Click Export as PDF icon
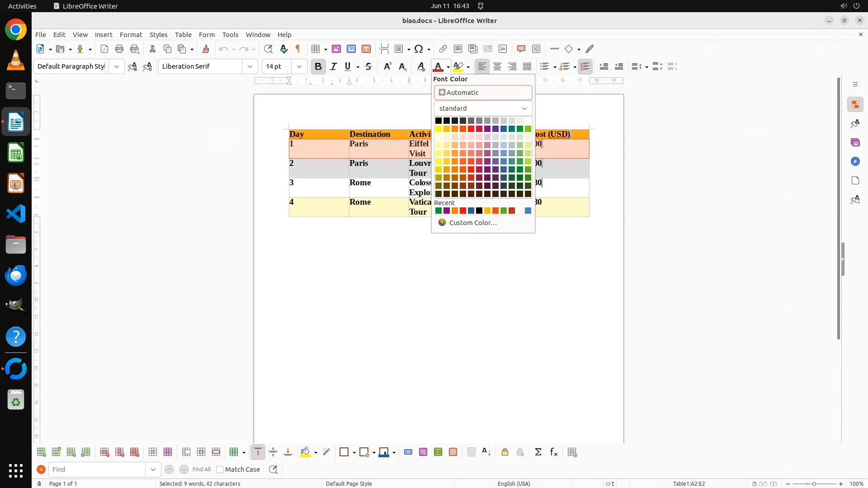868x488 pixels. (104, 49)
